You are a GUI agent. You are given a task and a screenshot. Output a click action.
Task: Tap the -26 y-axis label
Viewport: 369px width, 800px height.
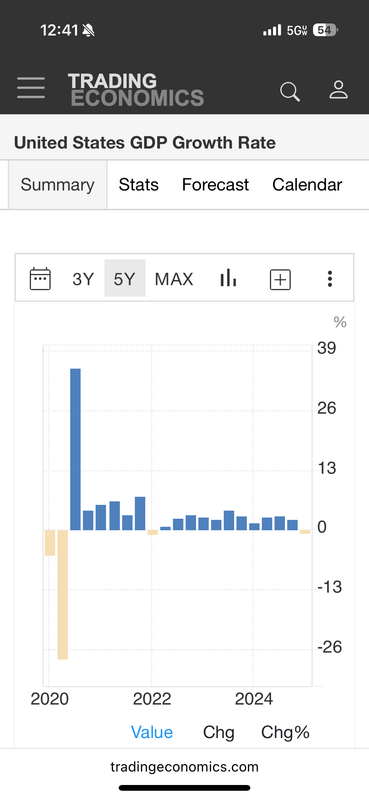tap(329, 647)
